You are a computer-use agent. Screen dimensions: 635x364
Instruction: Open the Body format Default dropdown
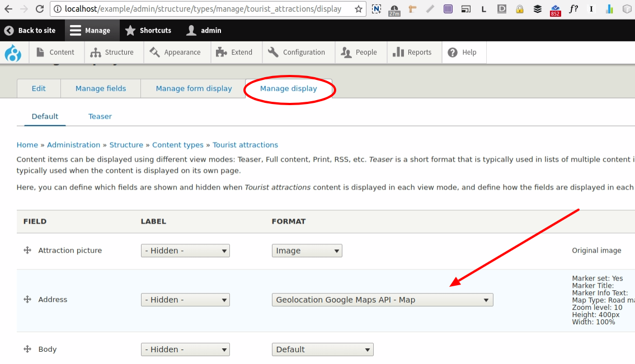pyautogui.click(x=322, y=349)
